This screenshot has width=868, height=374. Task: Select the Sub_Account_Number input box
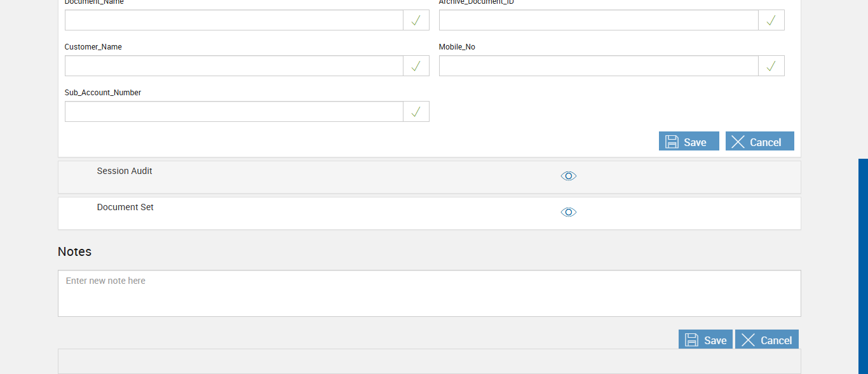(x=234, y=112)
